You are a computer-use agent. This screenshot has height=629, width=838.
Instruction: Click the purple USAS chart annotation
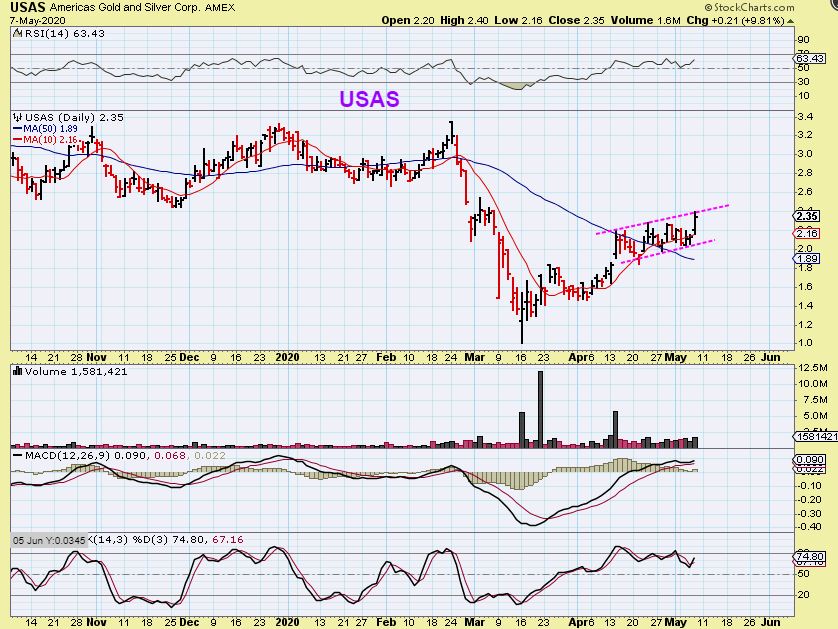tap(369, 99)
